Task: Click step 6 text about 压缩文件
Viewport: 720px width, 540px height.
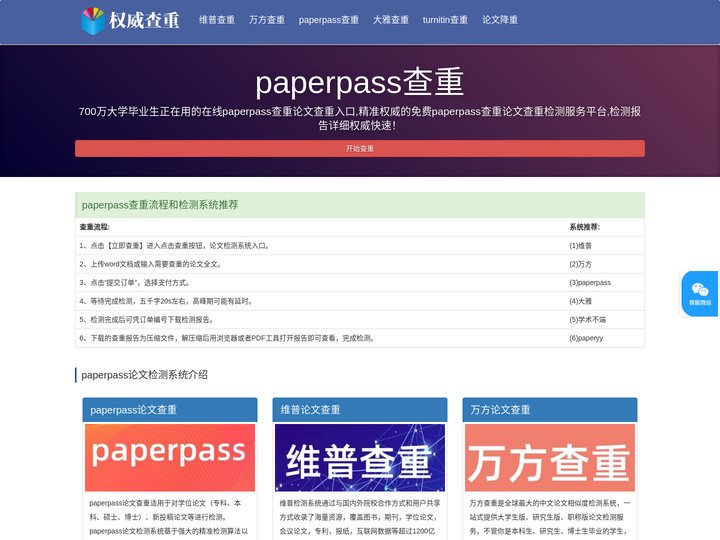Action: [x=228, y=338]
